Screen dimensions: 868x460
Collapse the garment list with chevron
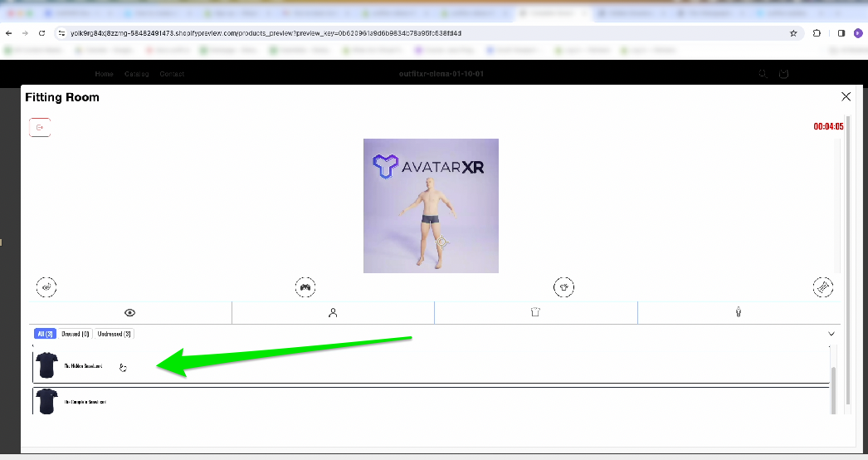point(831,334)
